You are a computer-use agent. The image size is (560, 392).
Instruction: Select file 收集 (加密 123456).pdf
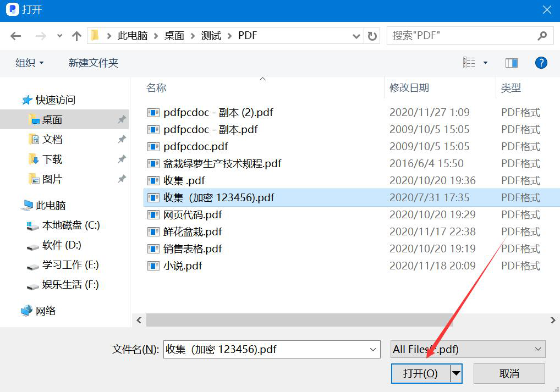[x=218, y=198]
